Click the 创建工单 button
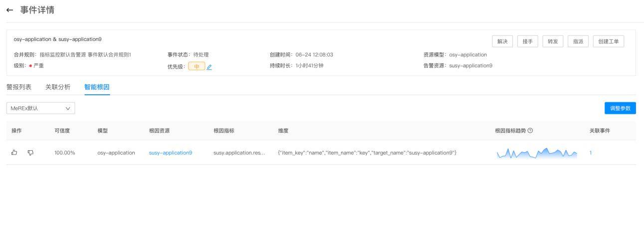644x246 pixels. click(608, 41)
